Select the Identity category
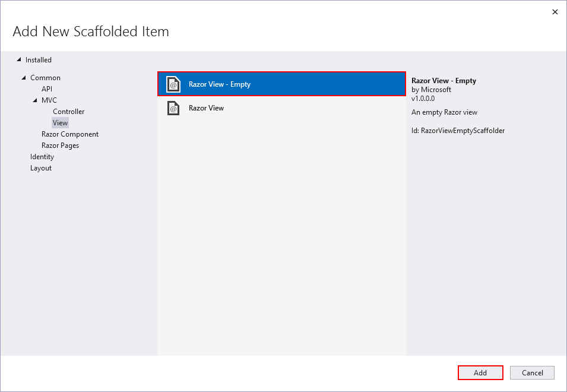The height and width of the screenshot is (392, 567). pos(42,156)
